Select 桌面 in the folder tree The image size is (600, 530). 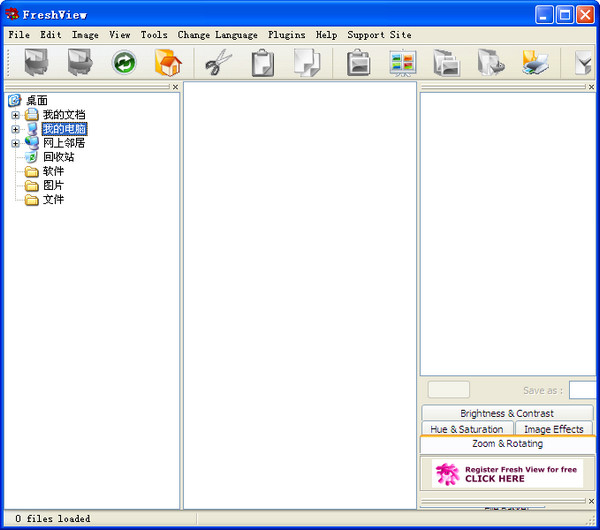pyautogui.click(x=37, y=101)
